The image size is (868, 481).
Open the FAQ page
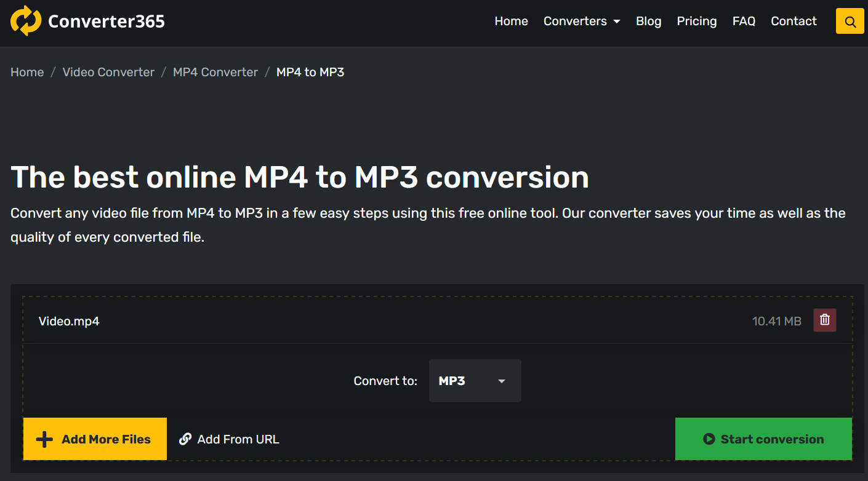coord(744,22)
